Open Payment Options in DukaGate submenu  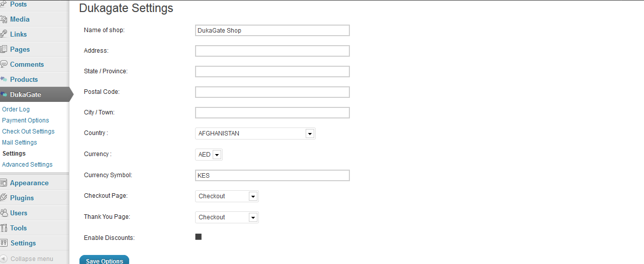pos(26,120)
